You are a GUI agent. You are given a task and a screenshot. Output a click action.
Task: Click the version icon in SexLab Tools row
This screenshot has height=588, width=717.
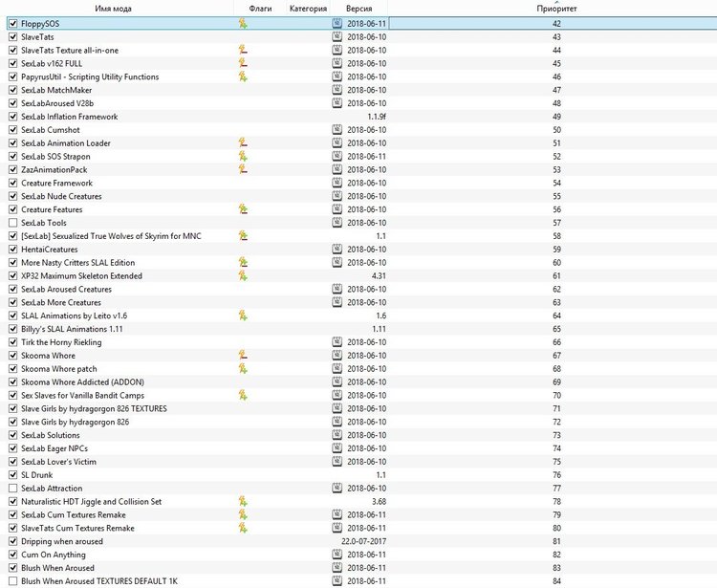coord(337,222)
